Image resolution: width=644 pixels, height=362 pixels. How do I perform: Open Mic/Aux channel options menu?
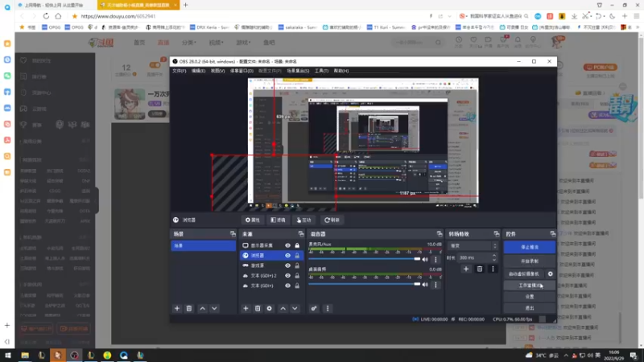436,259
